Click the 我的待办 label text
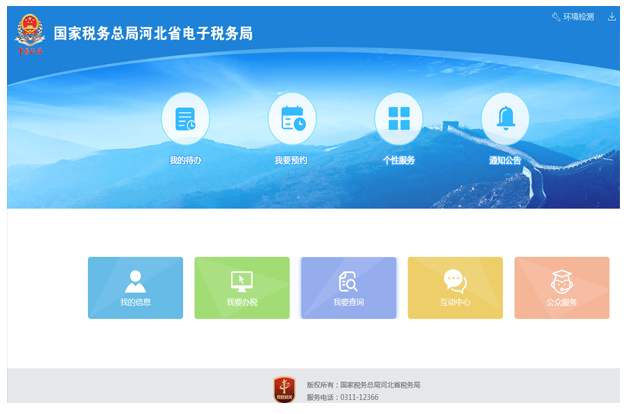The width and height of the screenshot is (630, 414). 185,160
